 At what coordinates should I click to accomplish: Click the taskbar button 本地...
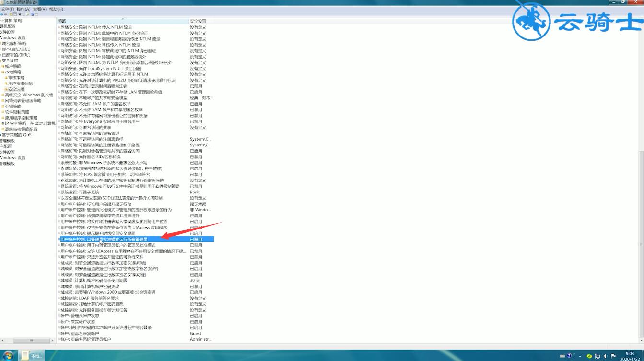click(32, 356)
